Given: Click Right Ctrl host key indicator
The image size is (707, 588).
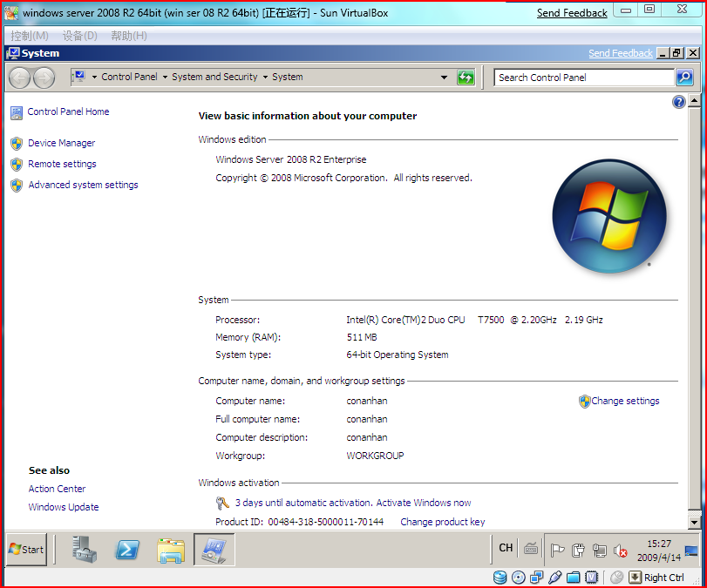Looking at the screenshot, I should pyautogui.click(x=663, y=578).
